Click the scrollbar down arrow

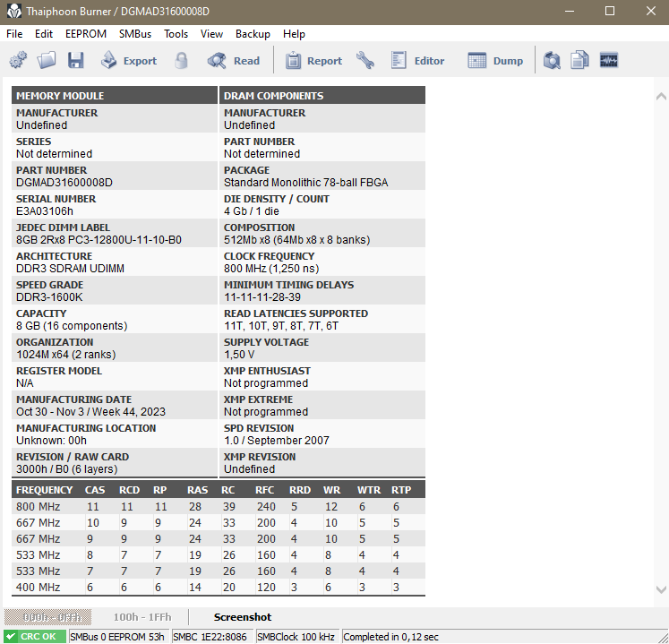[661, 589]
